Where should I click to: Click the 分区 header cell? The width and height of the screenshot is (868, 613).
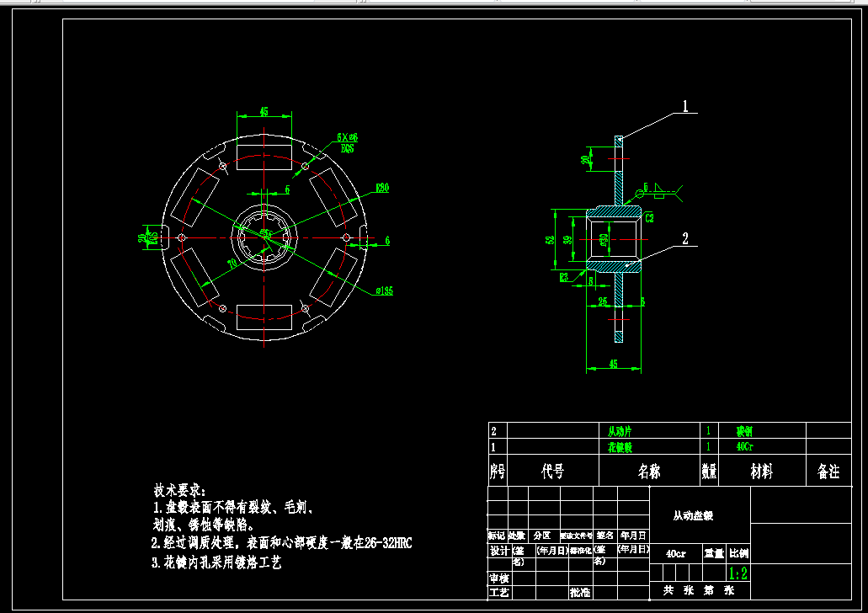click(542, 536)
